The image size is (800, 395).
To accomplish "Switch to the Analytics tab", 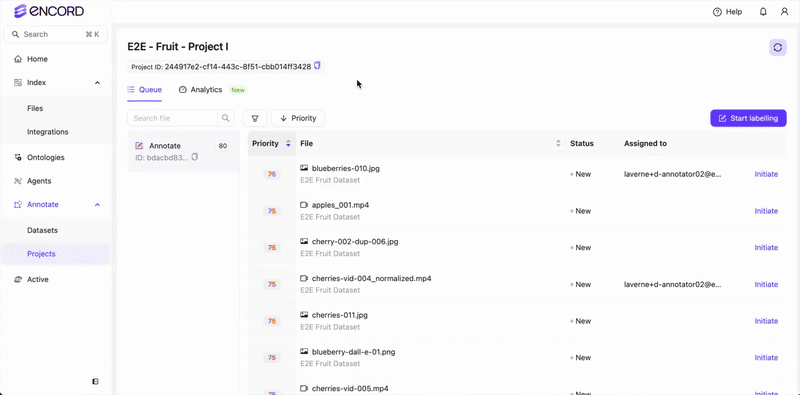I will coord(201,90).
